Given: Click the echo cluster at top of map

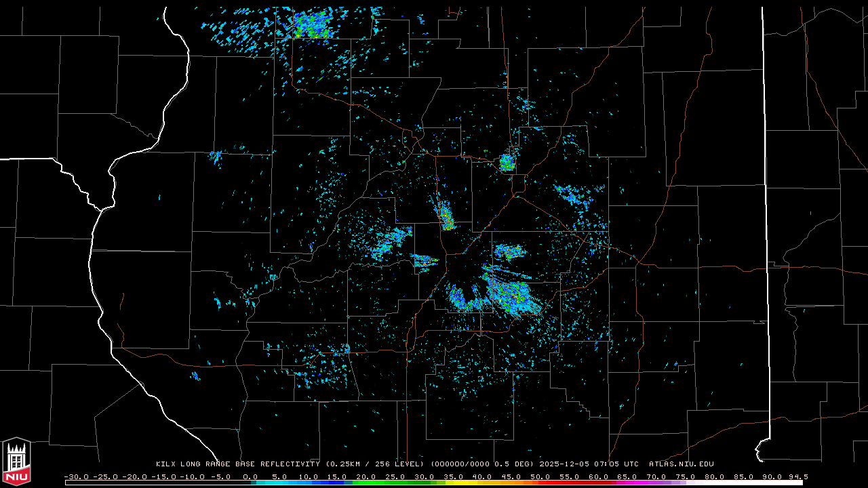Looking at the screenshot, I should [310, 25].
